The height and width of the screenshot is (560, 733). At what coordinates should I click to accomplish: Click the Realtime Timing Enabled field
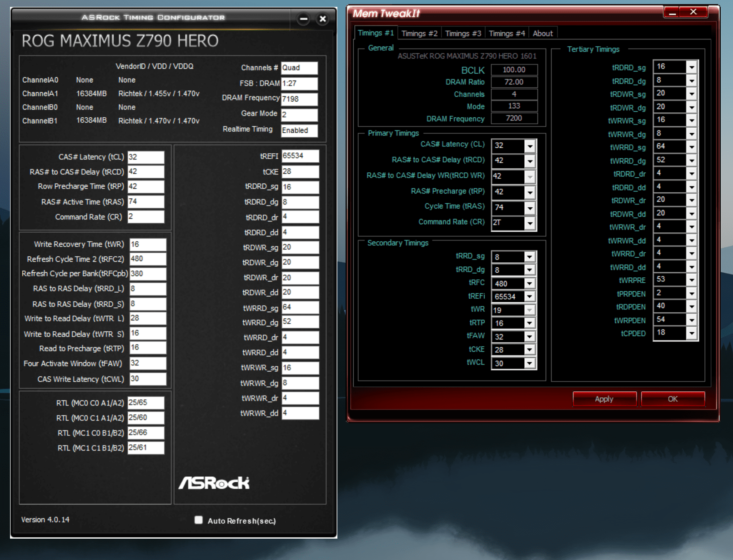[x=299, y=130]
